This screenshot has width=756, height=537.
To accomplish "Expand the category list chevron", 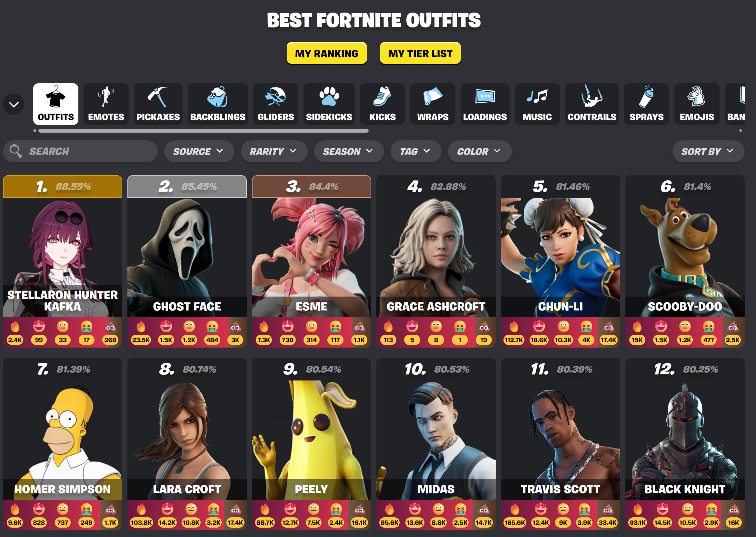I will click(x=14, y=105).
